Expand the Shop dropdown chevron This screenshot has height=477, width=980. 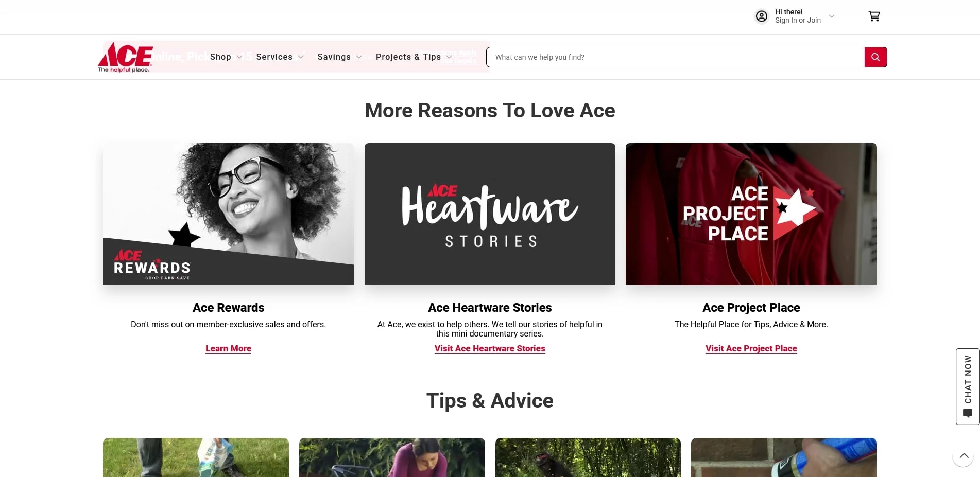(239, 57)
